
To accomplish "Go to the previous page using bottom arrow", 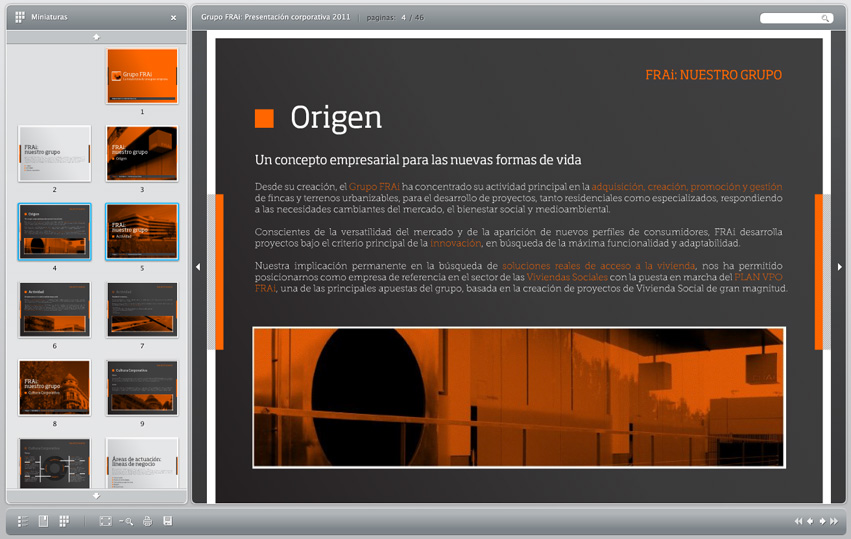I will click(x=810, y=521).
